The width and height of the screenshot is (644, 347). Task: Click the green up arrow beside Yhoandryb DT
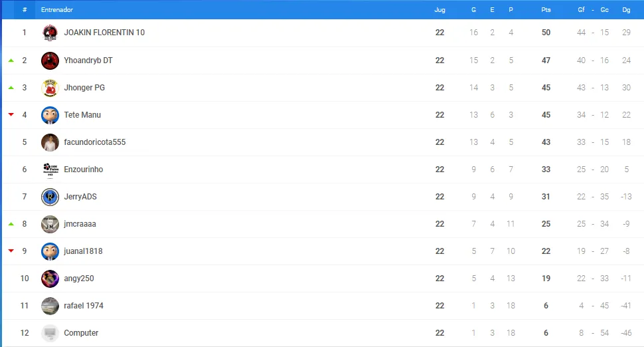[11, 60]
